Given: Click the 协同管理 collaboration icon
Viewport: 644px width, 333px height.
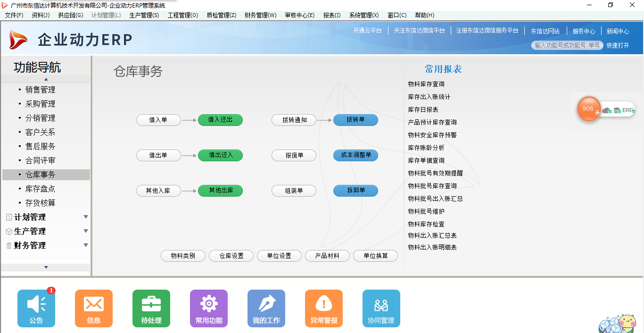Looking at the screenshot, I should pyautogui.click(x=381, y=308).
